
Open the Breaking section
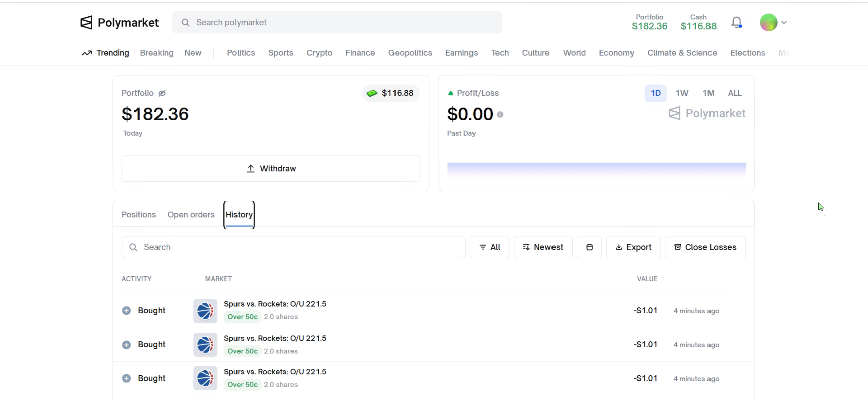coord(156,53)
